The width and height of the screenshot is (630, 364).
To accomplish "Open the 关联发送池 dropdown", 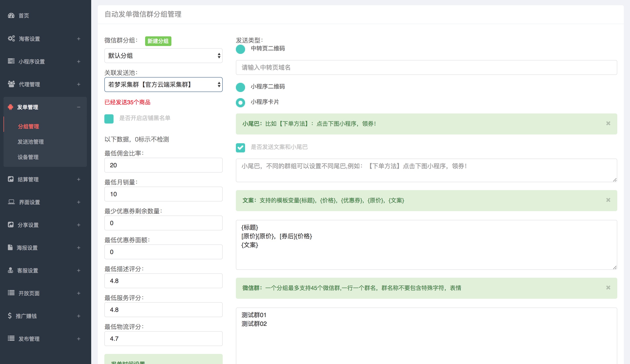I will 164,85.
